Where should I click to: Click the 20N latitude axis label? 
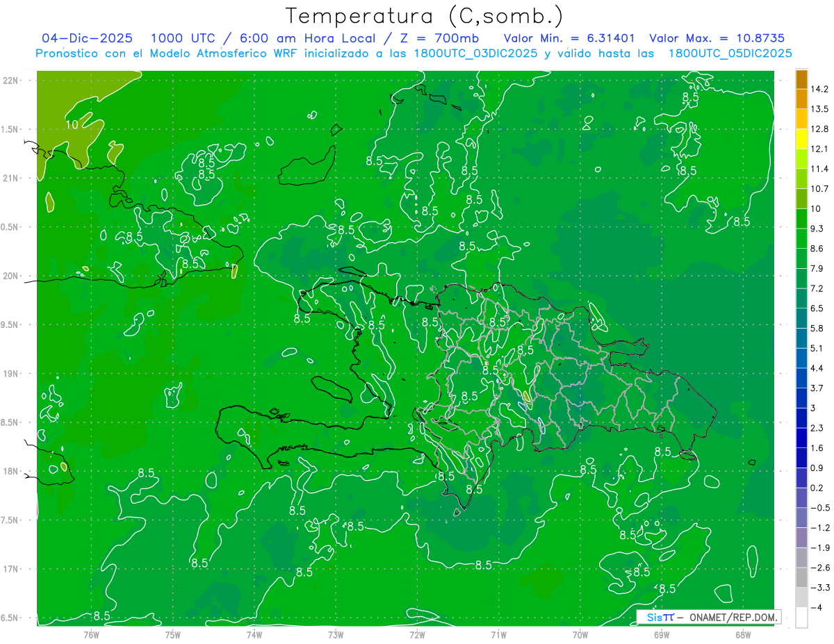pyautogui.click(x=10, y=276)
